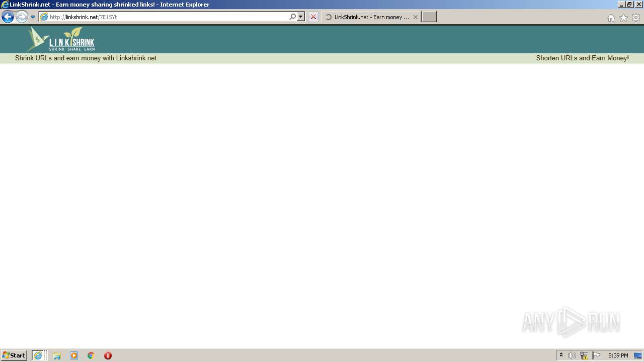Restore down the Internet Explorer window
Viewport: 644px width, 362px height.
629,5
